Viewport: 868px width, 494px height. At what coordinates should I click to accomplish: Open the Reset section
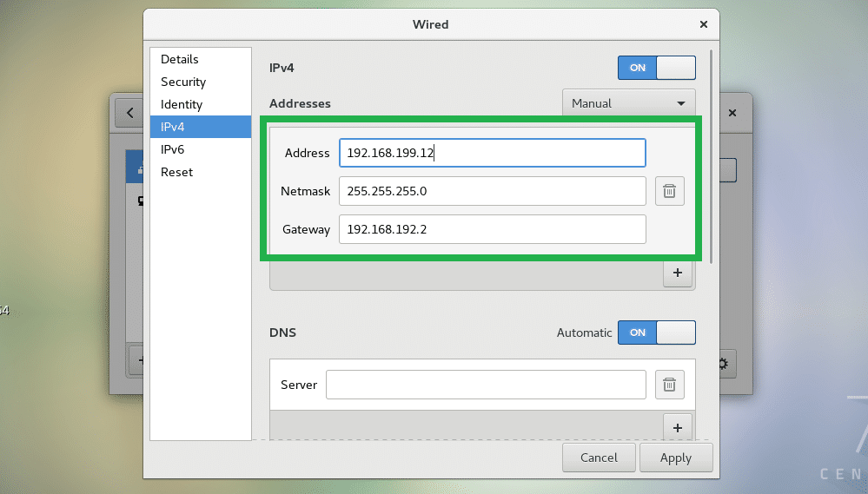pyautogui.click(x=177, y=172)
